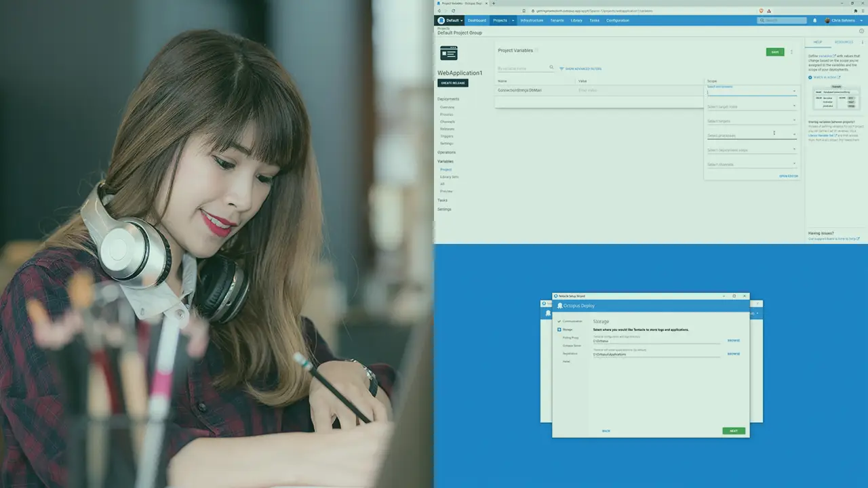Click the C:\Octopus directory field in wizard

[x=656, y=341]
